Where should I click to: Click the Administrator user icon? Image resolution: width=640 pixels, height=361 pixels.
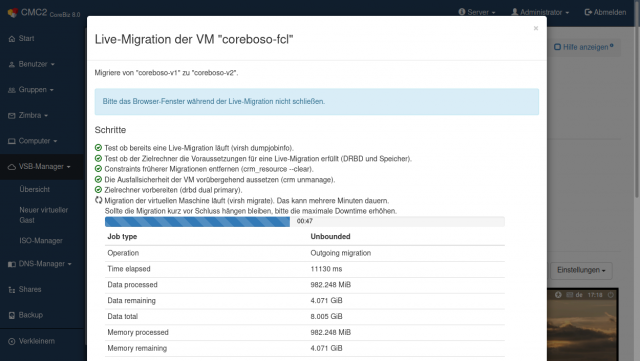(x=515, y=12)
